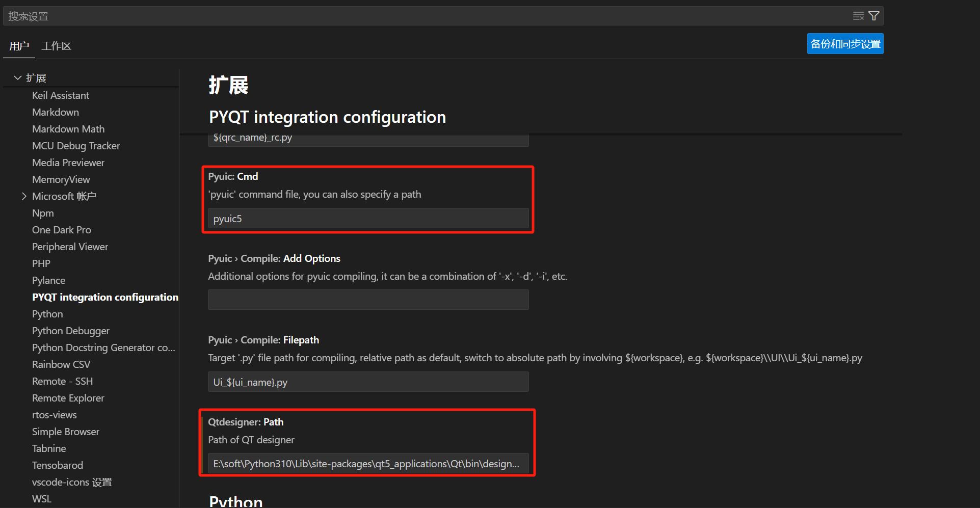Collapse the 扩展 tree section
Image resolution: width=980 pixels, height=508 pixels.
click(18, 78)
